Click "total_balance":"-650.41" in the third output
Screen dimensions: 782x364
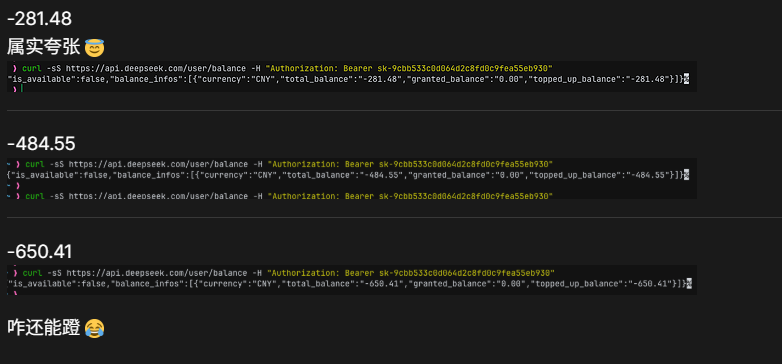(x=351, y=284)
